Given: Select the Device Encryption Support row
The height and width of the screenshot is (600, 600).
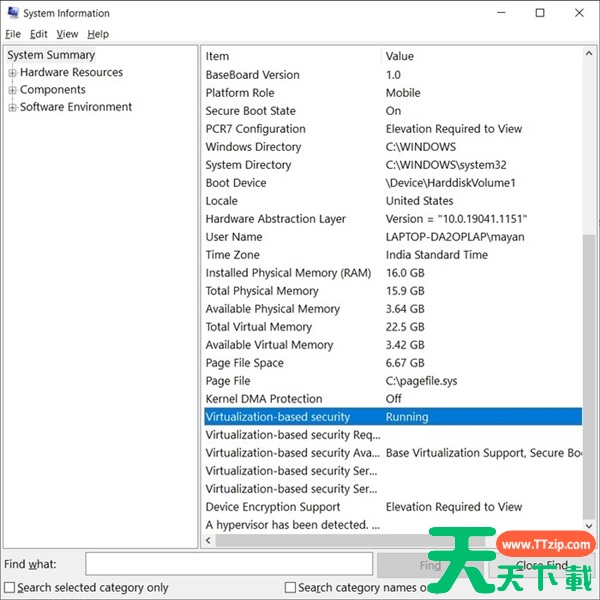Looking at the screenshot, I should 393,506.
